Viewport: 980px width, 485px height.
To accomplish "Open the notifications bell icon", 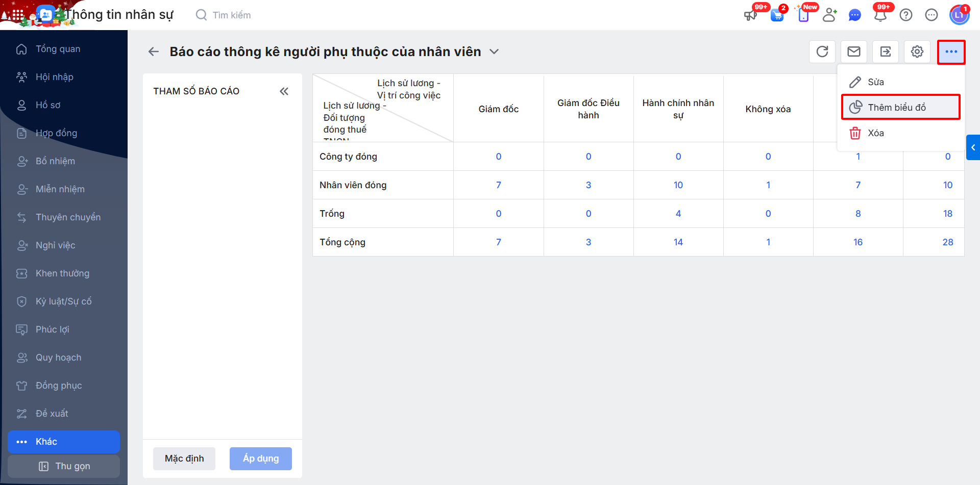I will pos(880,15).
